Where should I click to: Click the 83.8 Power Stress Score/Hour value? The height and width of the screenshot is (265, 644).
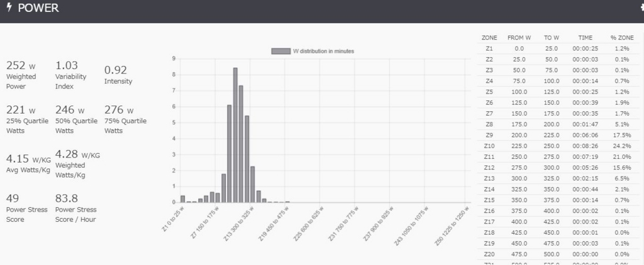[x=67, y=198]
